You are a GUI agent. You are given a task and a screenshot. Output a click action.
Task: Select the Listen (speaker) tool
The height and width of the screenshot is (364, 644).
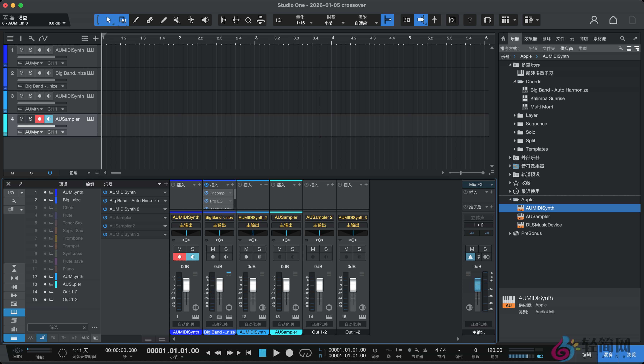pos(205,20)
